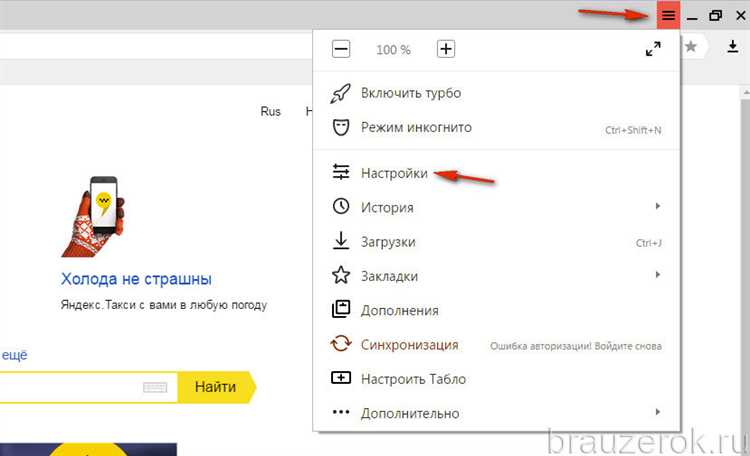Minimize the browser window
The width and height of the screenshot is (750, 456).
pyautogui.click(x=692, y=16)
